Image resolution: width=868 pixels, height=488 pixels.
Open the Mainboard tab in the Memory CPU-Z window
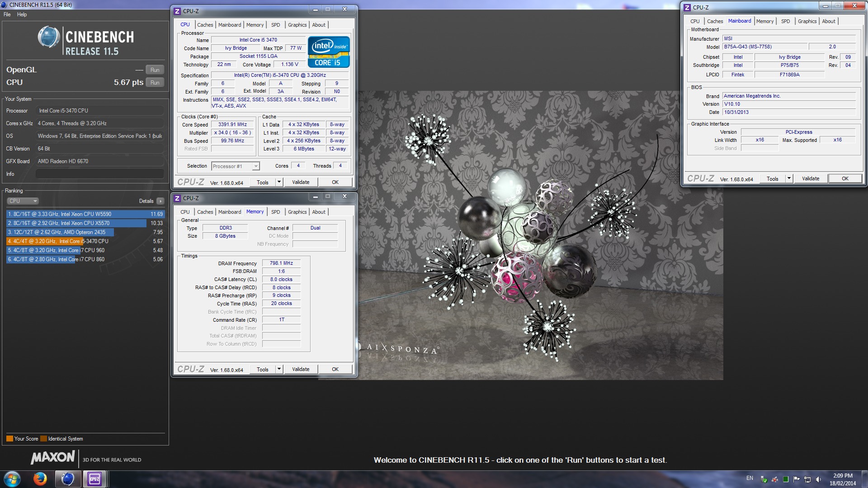[230, 212]
